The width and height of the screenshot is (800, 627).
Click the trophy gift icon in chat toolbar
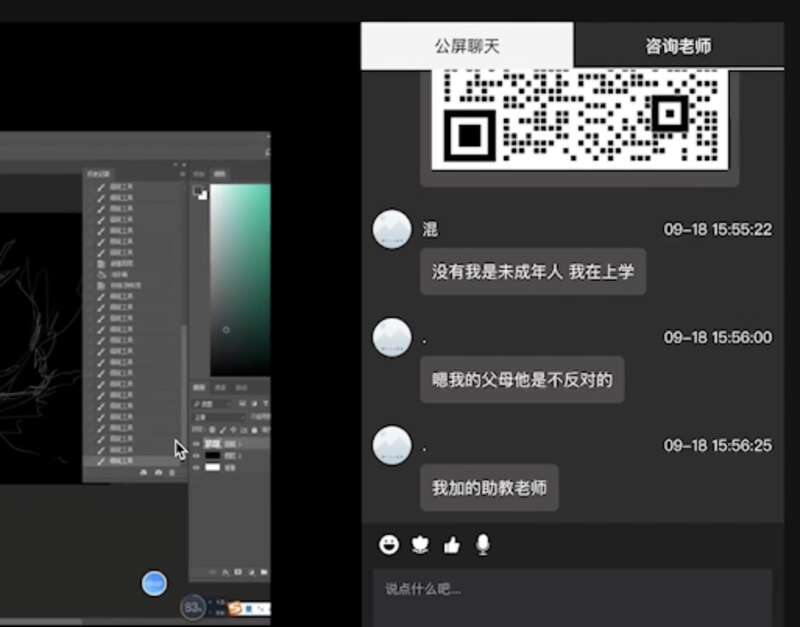[x=418, y=543]
